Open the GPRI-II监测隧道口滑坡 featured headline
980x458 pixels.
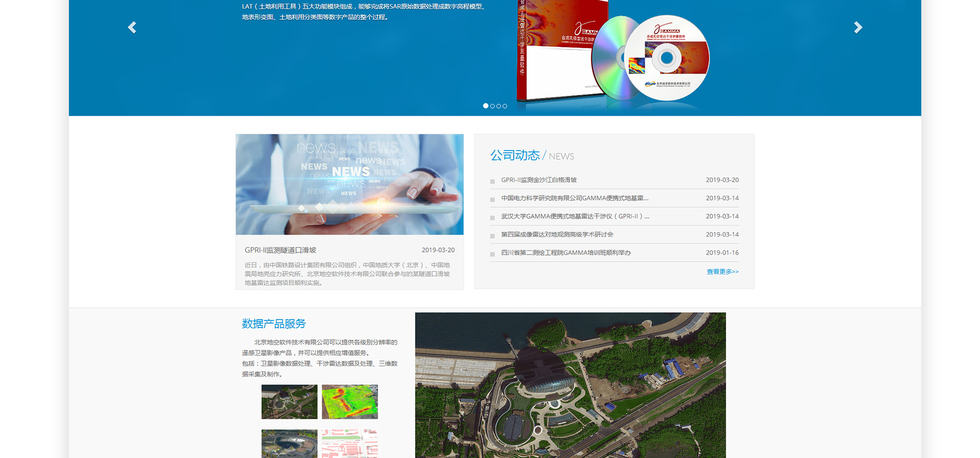pyautogui.click(x=280, y=250)
